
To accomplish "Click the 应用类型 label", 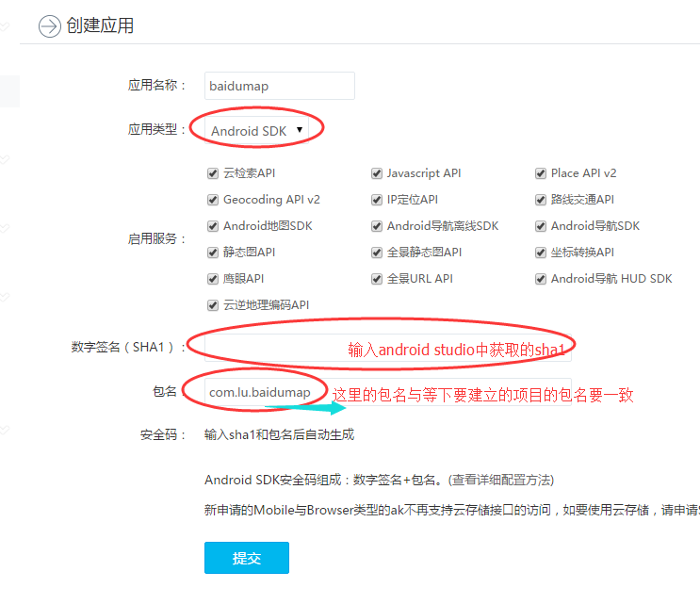I will (x=156, y=129).
